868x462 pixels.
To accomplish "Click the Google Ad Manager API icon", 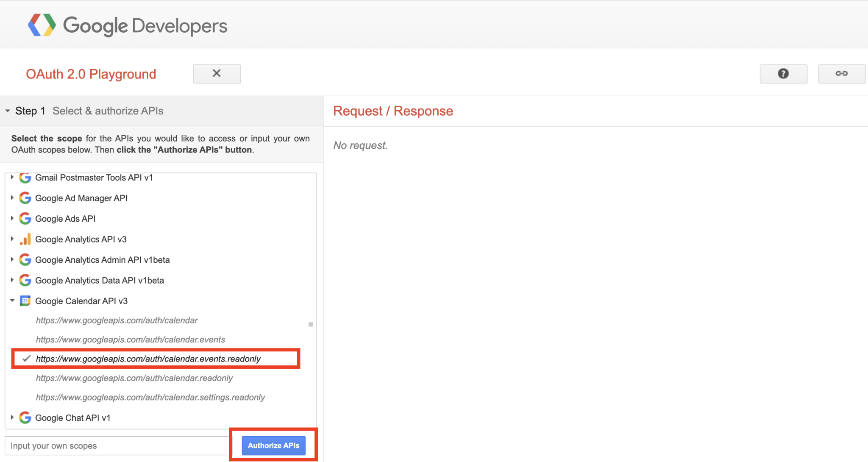I will tap(25, 198).
